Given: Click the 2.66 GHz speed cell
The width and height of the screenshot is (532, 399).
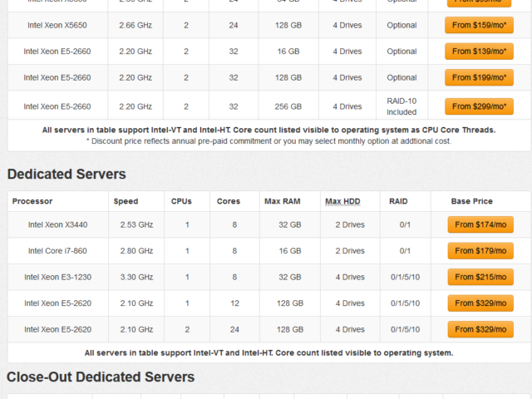Looking at the screenshot, I should click(x=135, y=25).
